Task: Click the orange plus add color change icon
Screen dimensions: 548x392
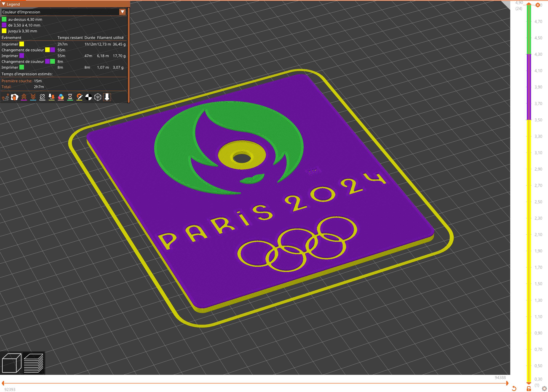Action: click(x=538, y=5)
